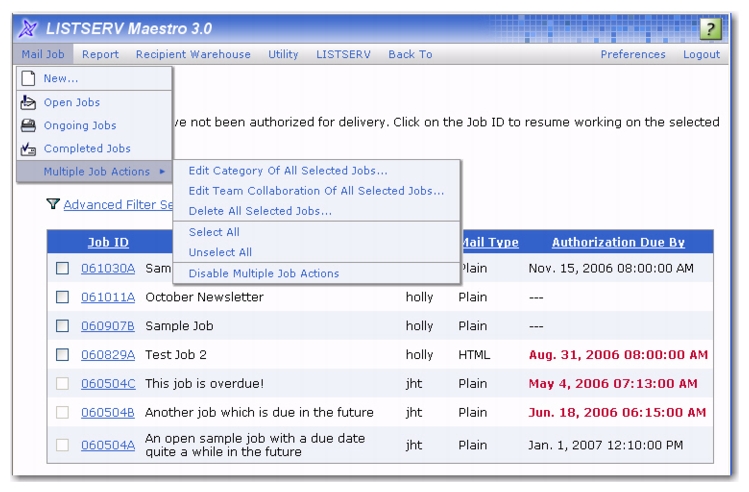Open Preferences from the menu bar
This screenshot has height=492, width=749.
pos(633,54)
